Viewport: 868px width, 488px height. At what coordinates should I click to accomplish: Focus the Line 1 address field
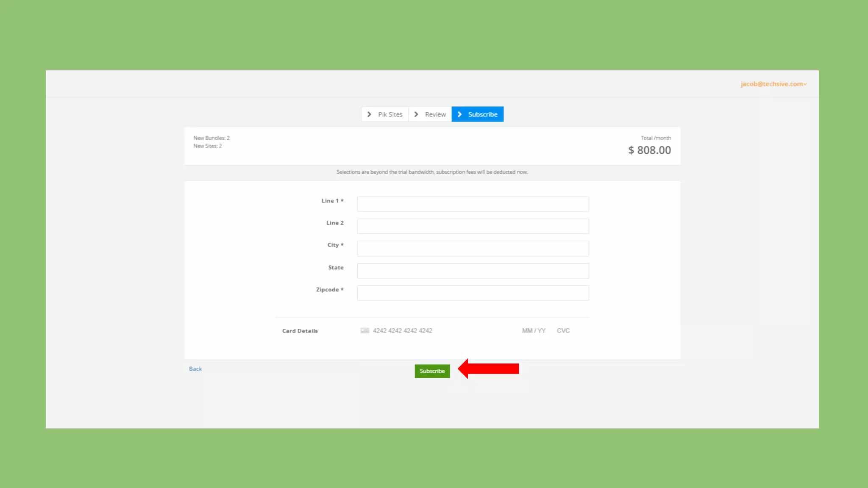pos(473,204)
